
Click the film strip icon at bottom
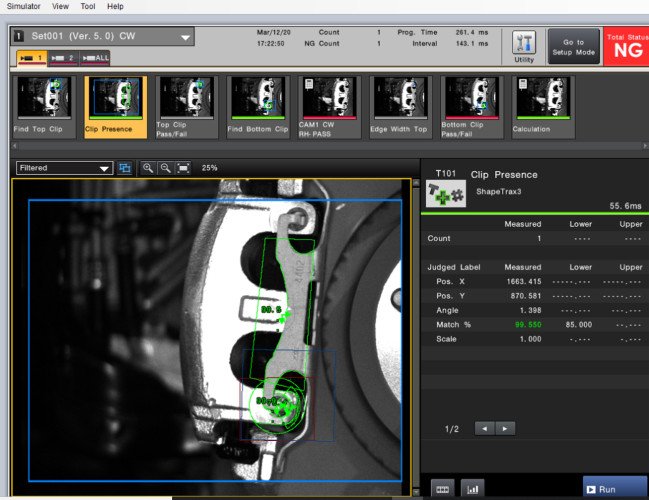coord(441,489)
